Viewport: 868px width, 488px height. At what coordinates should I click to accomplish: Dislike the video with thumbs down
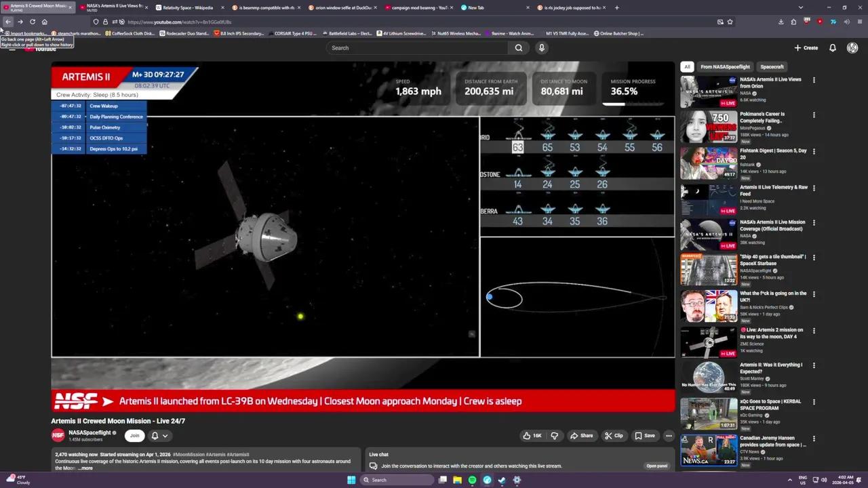[554, 436]
